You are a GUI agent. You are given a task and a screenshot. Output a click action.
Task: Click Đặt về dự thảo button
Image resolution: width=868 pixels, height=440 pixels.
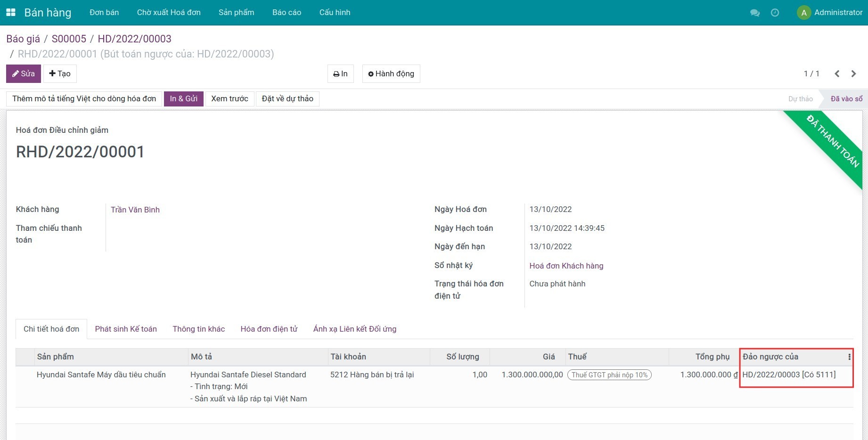tap(287, 99)
